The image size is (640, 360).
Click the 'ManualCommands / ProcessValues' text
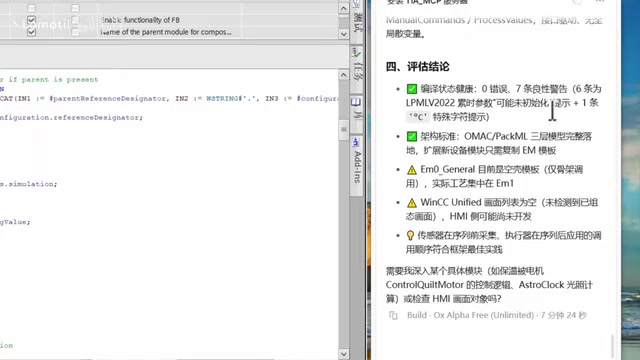[459, 20]
